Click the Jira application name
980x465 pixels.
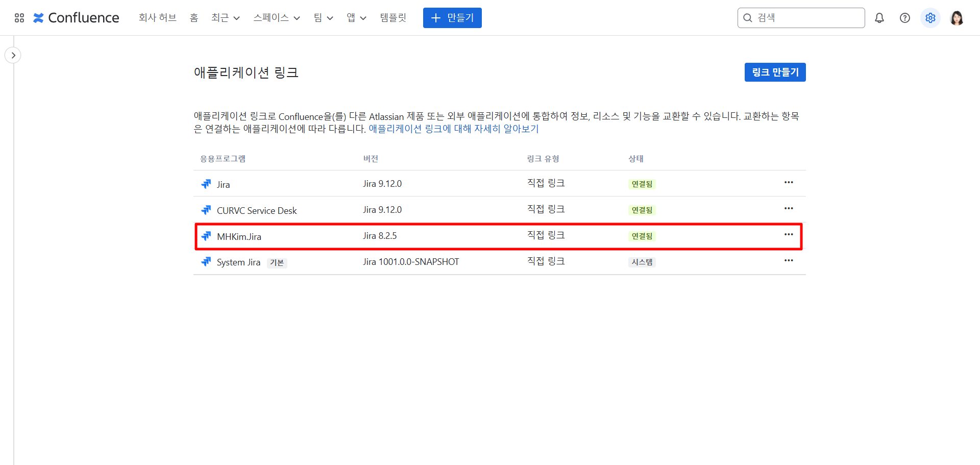(223, 184)
